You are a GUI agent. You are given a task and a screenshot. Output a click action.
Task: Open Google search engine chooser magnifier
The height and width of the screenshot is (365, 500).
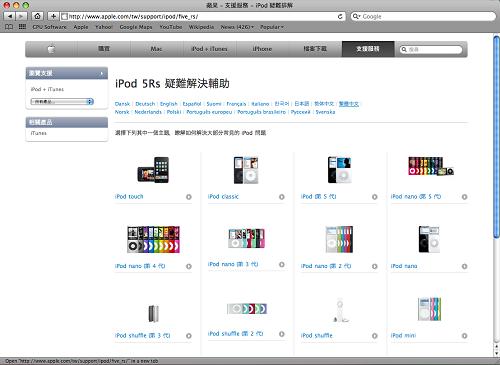click(x=357, y=16)
